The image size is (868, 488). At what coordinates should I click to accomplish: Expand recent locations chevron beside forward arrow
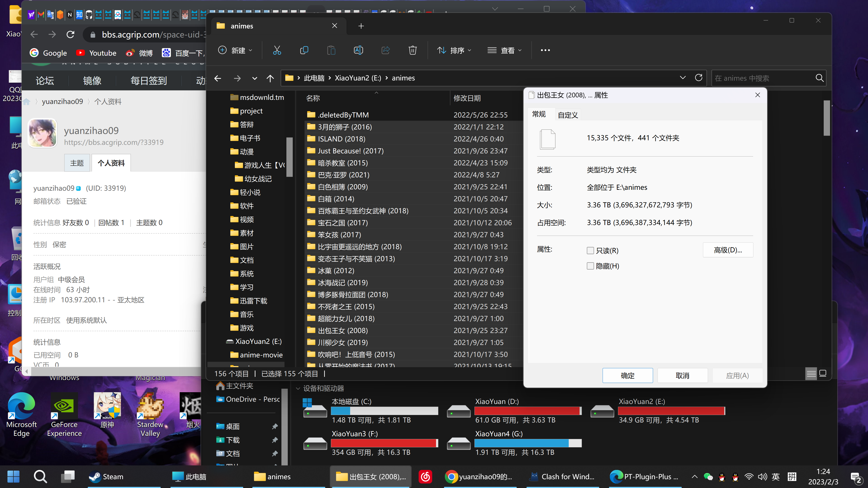254,78
